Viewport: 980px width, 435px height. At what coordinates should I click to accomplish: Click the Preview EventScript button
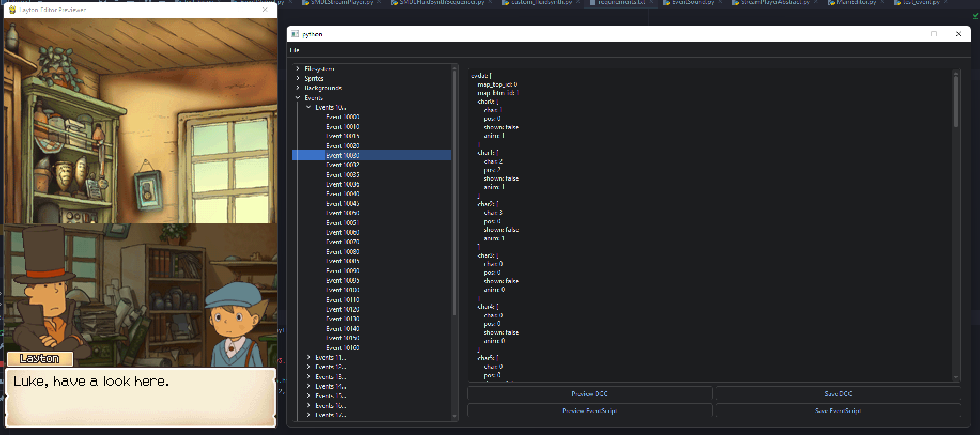(x=590, y=411)
